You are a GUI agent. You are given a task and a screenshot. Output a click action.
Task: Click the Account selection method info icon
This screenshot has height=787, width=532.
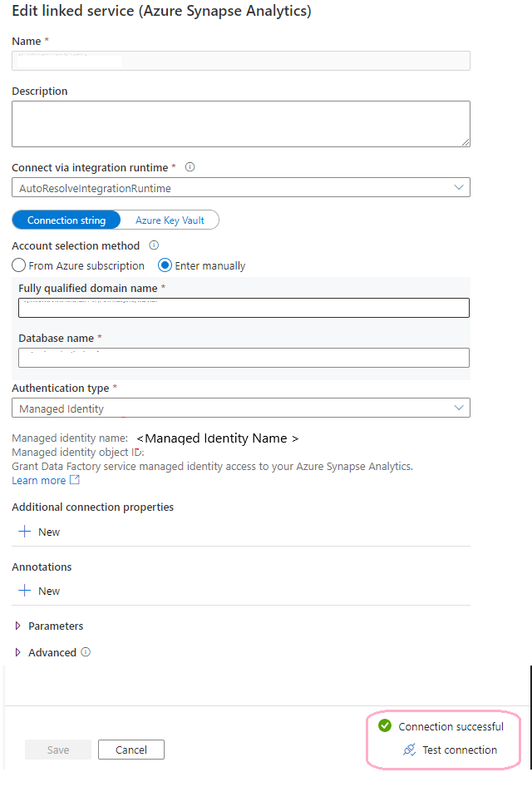point(154,245)
